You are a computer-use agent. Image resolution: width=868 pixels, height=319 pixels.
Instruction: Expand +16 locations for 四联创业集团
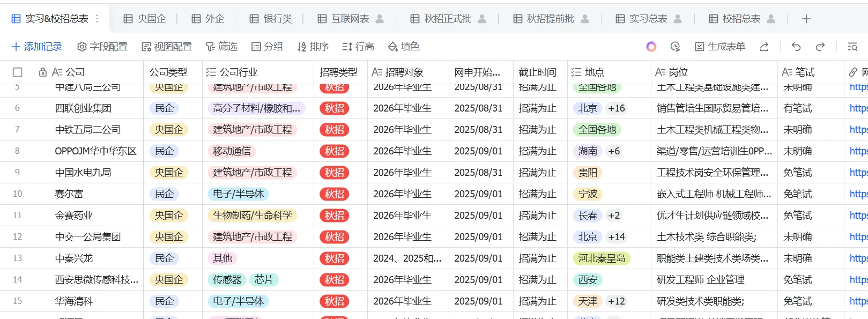[616, 108]
